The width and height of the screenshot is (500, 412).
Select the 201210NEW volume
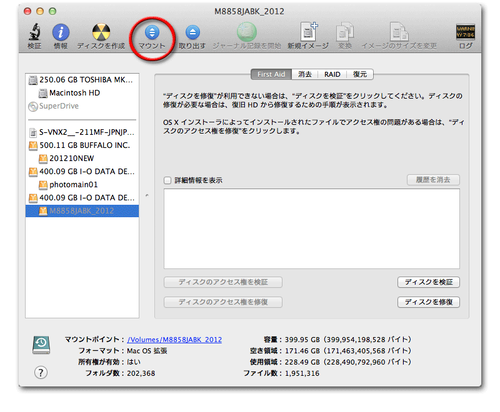[x=82, y=158]
